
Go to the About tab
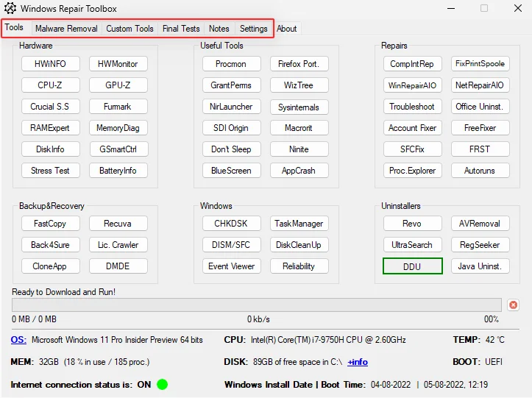click(x=287, y=29)
